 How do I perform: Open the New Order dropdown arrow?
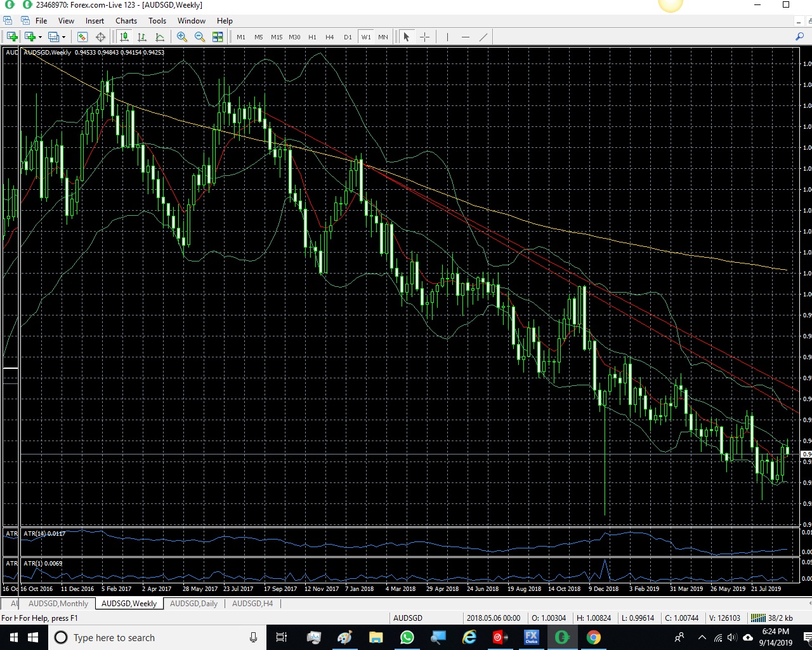(40, 37)
